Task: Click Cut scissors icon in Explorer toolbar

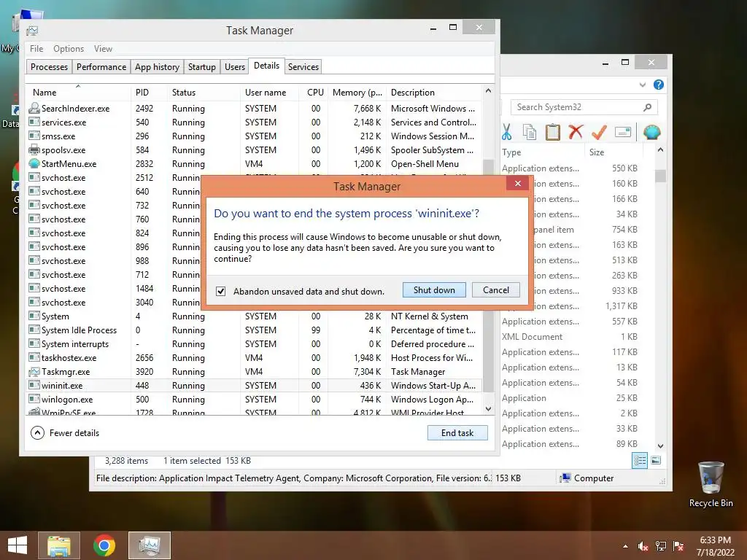Action: (506, 132)
